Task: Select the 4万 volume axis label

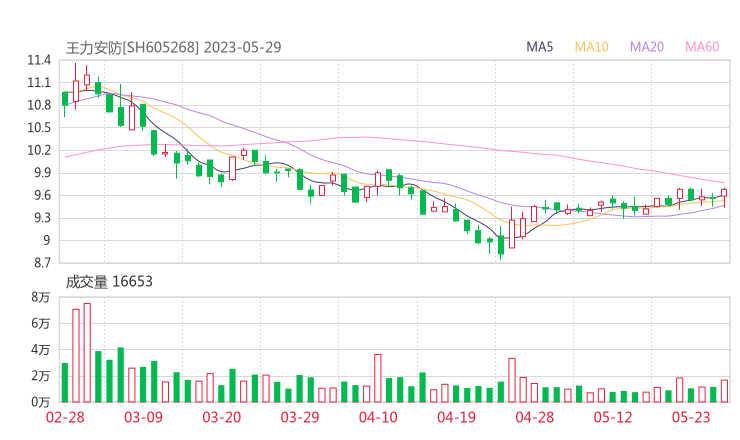Action: [41, 350]
